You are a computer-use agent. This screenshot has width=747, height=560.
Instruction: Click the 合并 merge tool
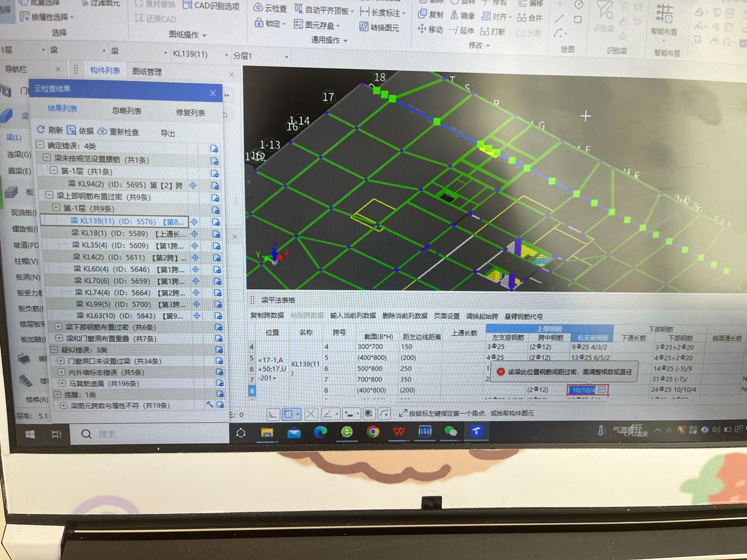pos(530,18)
